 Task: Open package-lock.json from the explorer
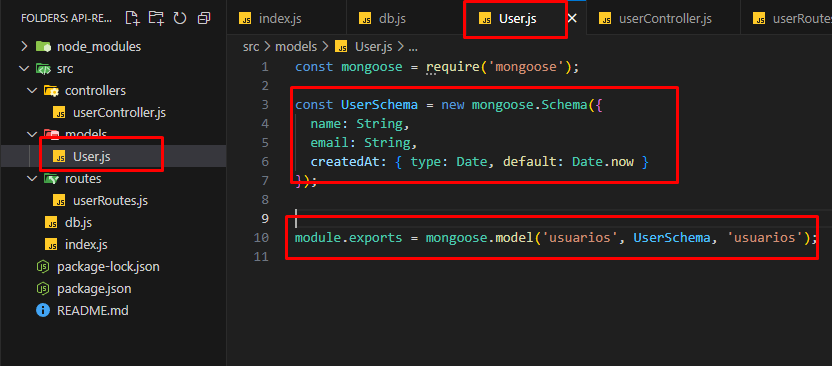click(x=108, y=266)
